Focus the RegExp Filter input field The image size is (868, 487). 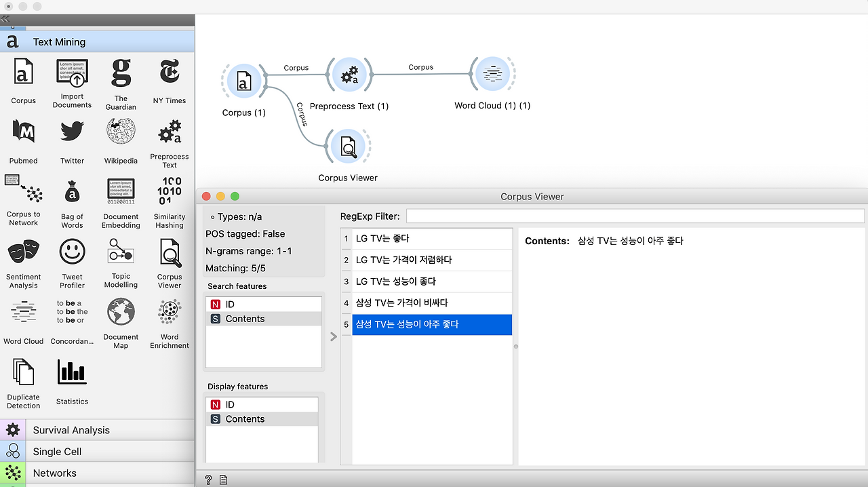pos(635,216)
